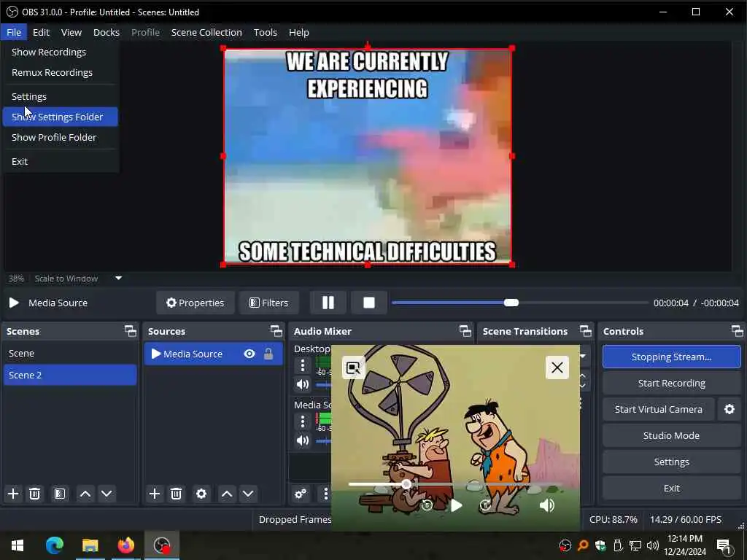Move scene down arrow
747x560 pixels.
pyautogui.click(x=107, y=494)
